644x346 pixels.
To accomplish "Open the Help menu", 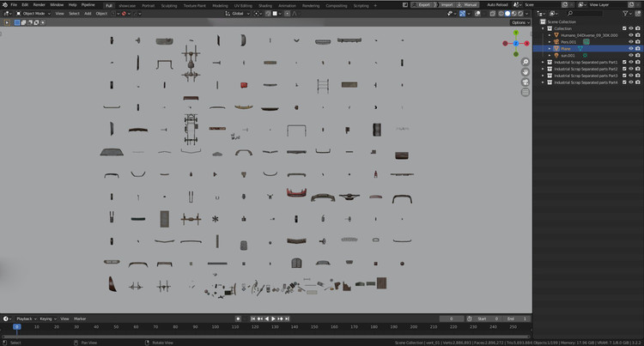I will (73, 5).
